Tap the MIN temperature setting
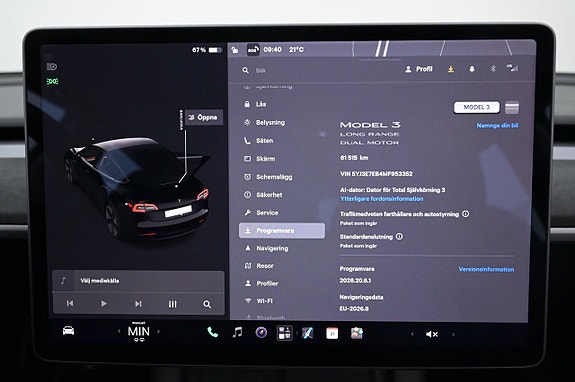Viewport: 575px width, 382px height. pyautogui.click(x=139, y=331)
